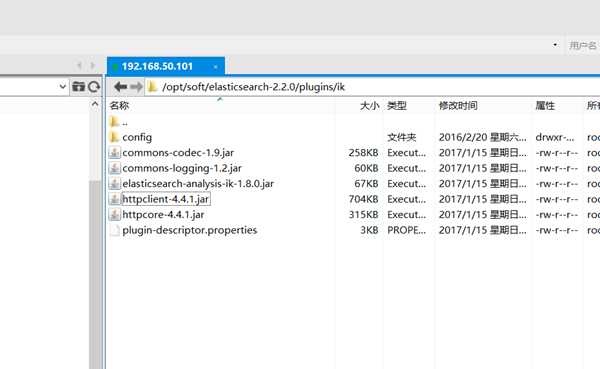Screen dimensions: 600x369
Task: Sort by the 大小 column header
Action: [x=369, y=106]
